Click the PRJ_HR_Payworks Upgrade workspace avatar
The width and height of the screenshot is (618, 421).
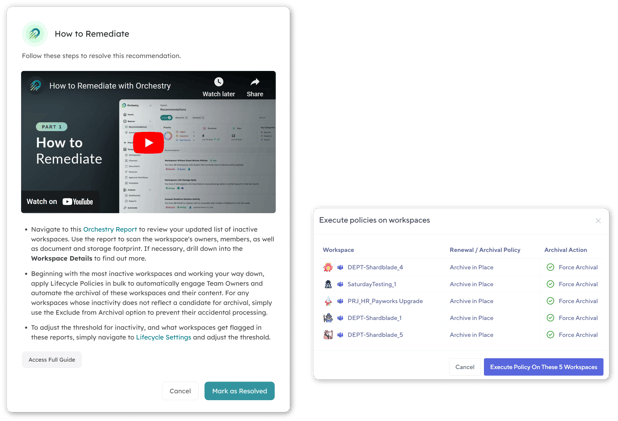327,300
